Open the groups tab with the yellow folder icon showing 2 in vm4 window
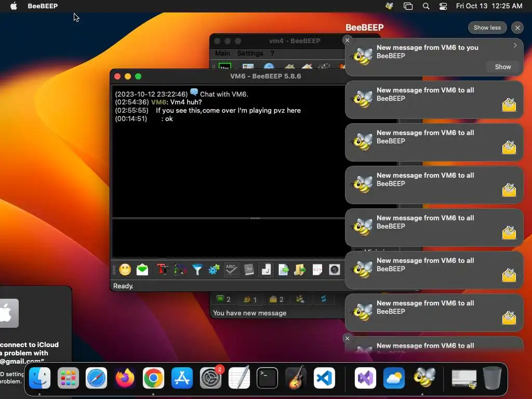This screenshot has width=532, height=399. tap(276, 299)
